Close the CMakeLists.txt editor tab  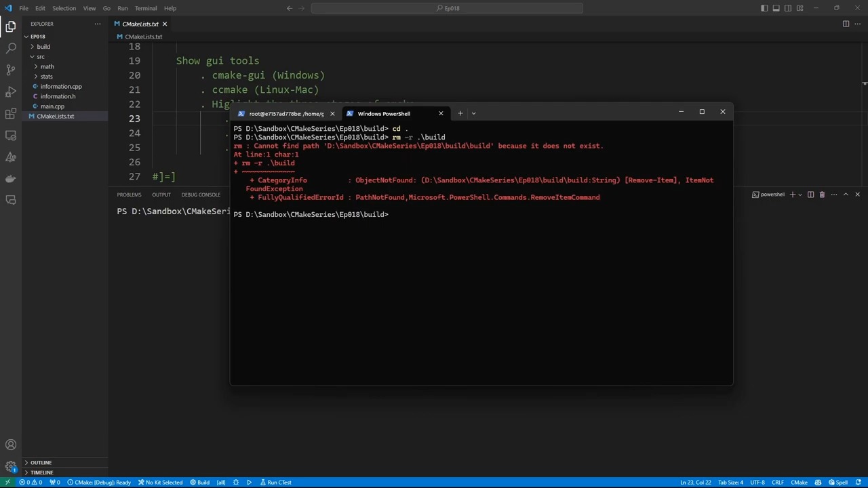click(164, 24)
